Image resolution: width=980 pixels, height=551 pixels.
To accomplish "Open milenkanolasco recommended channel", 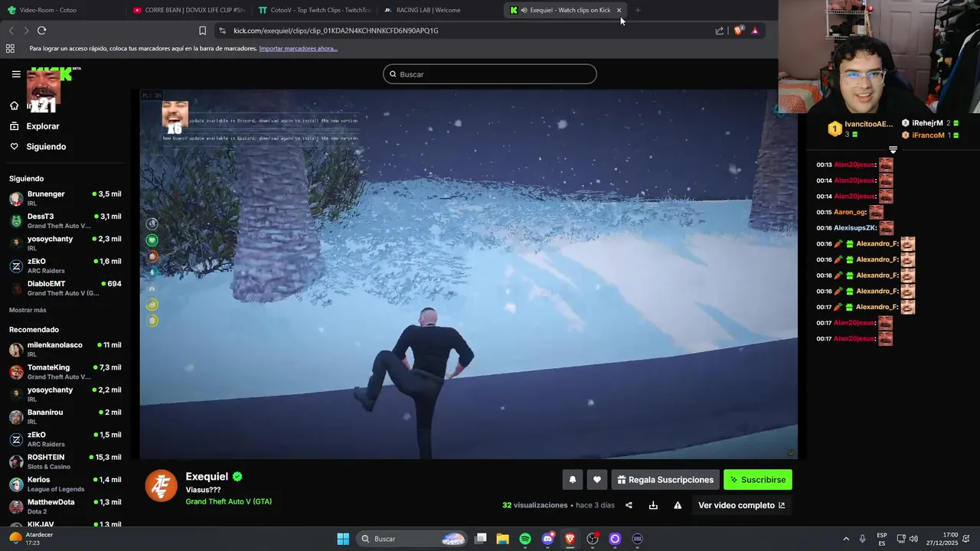I will click(x=65, y=349).
